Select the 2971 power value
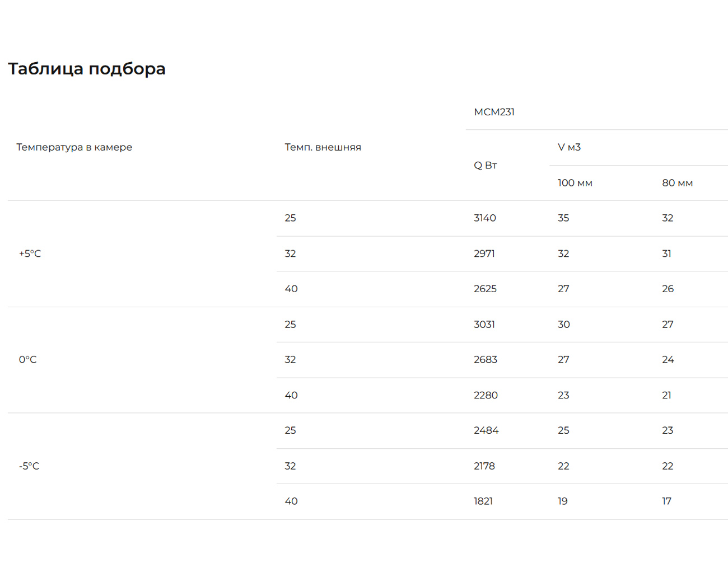Viewport: 728px width, 582px height. tap(484, 254)
